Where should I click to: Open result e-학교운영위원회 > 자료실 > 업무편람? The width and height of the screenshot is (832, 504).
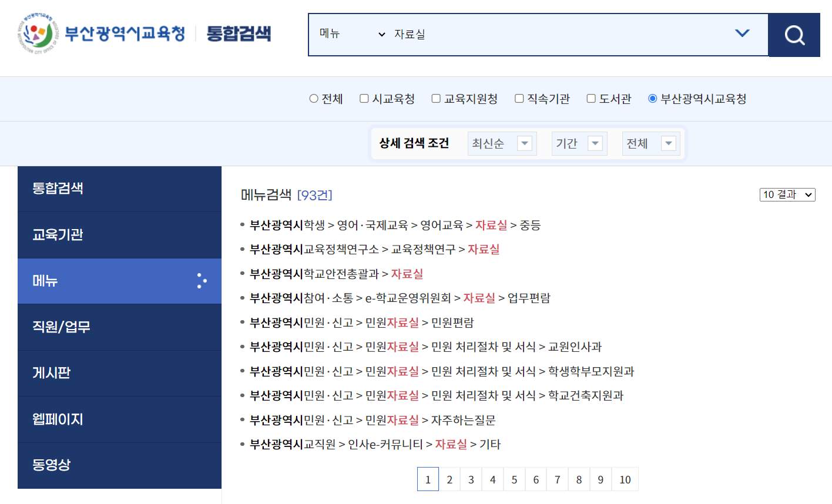400,298
